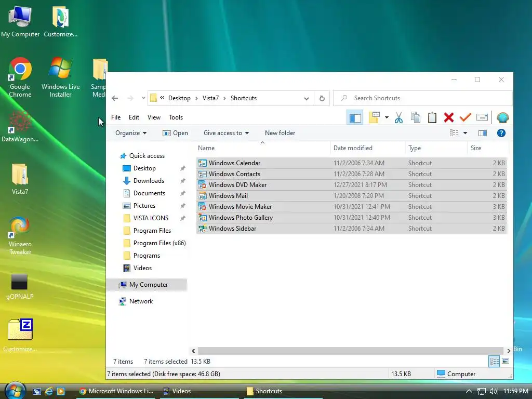Viewport: 532px width, 399px height.
Task: Open Internet Explorer from quick launch
Action: 48,391
